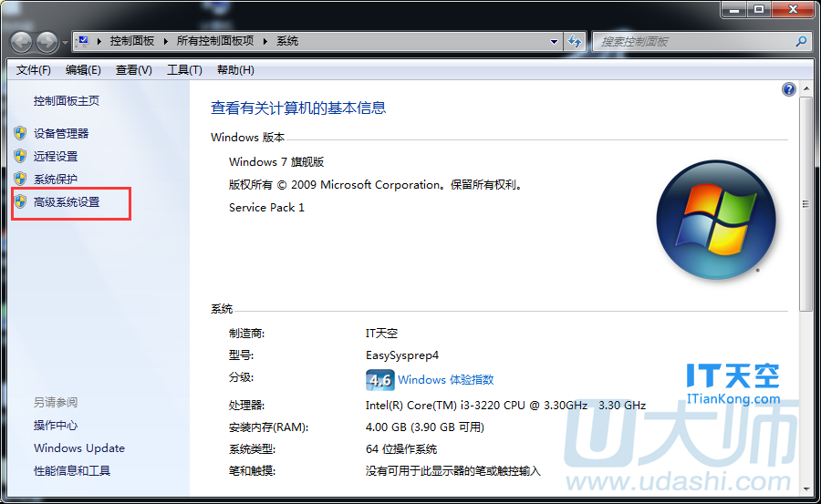The height and width of the screenshot is (504, 821).
Task: Click the magnifier search icon
Action: [x=801, y=41]
